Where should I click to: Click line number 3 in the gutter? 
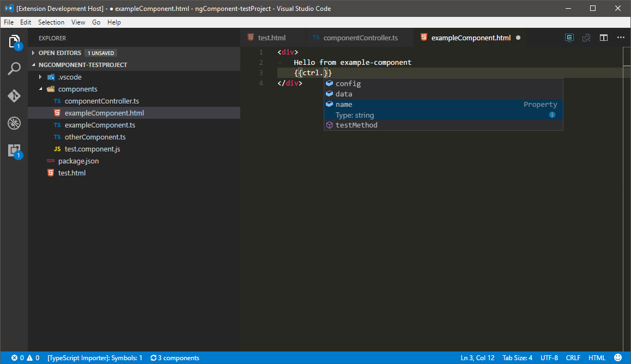pos(261,73)
